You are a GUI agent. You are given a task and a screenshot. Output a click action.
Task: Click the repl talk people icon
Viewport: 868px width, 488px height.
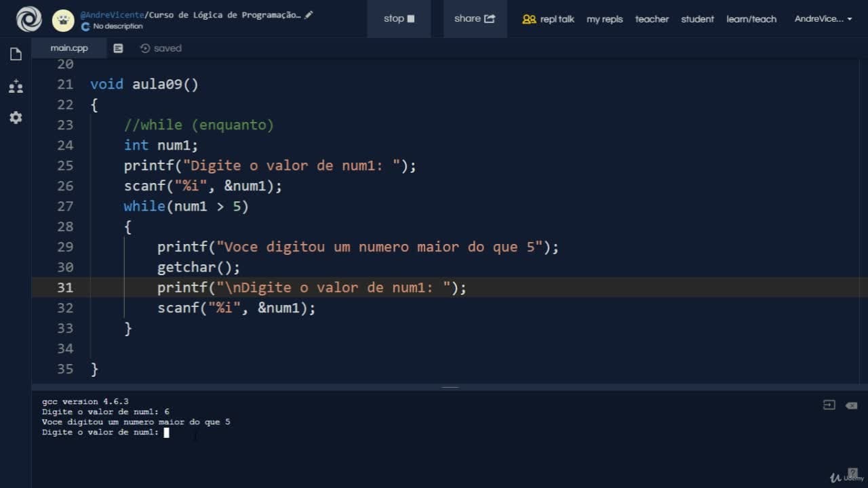529,19
